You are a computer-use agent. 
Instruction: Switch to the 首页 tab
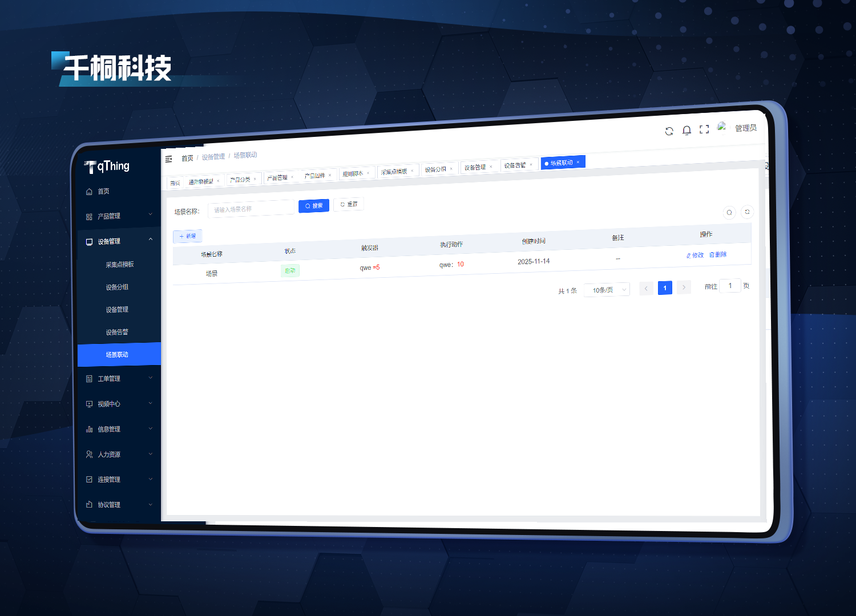click(175, 183)
